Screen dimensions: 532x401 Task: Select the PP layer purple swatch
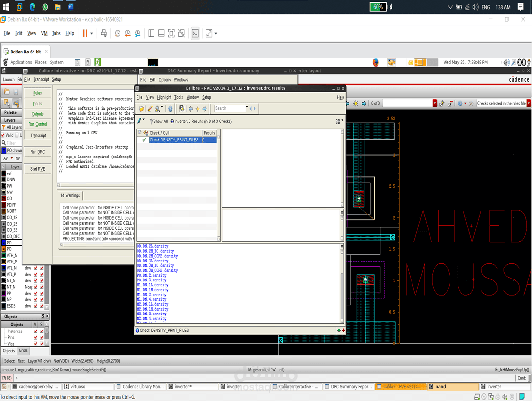4,294
